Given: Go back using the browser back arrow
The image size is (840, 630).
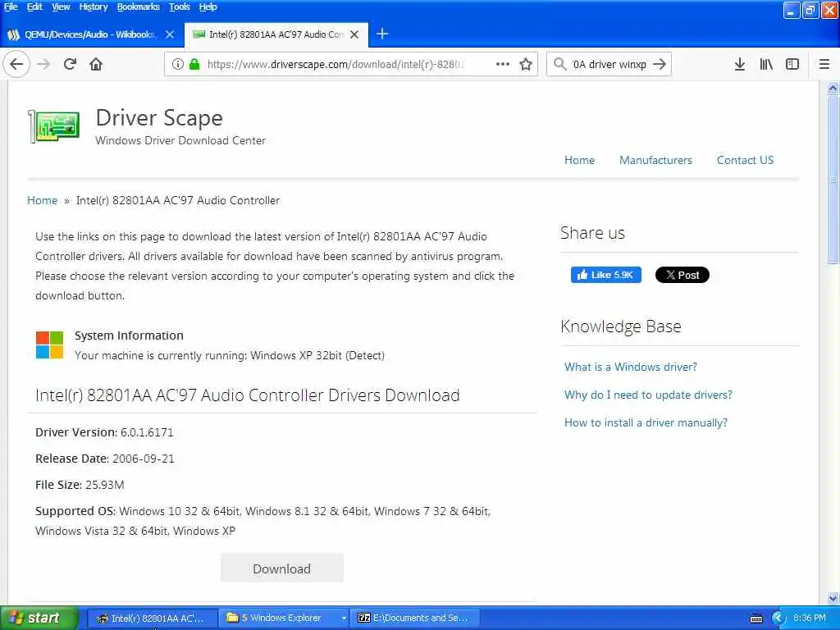Looking at the screenshot, I should point(16,64).
